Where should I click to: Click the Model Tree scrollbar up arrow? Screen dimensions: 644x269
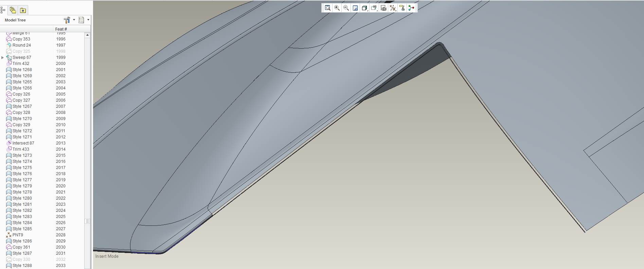click(x=87, y=35)
